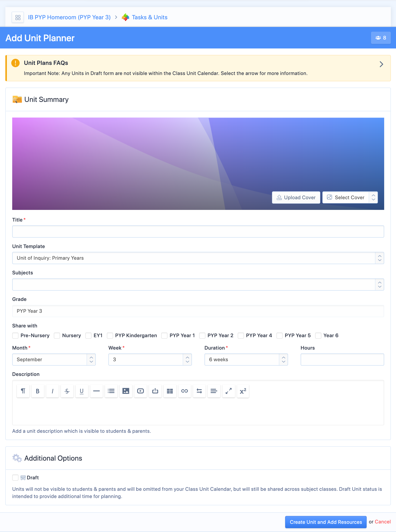This screenshot has height=532, width=396.
Task: Open the Subjects dropdown
Action: tap(198, 285)
